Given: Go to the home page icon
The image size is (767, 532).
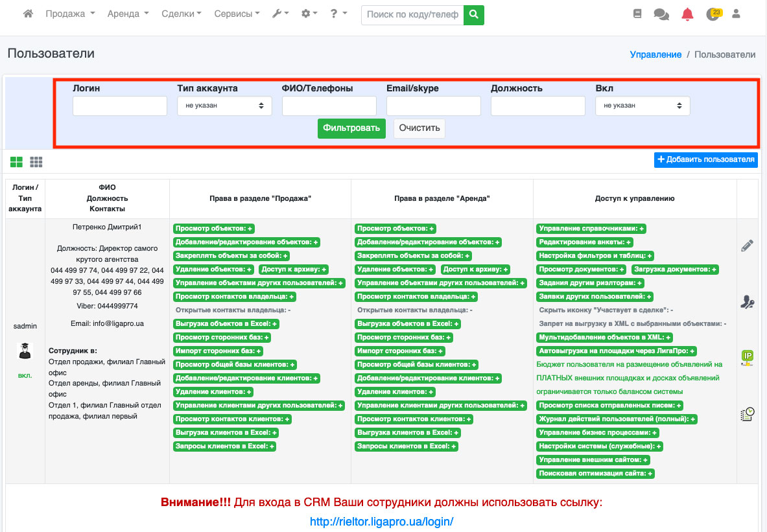Looking at the screenshot, I should tap(28, 14).
